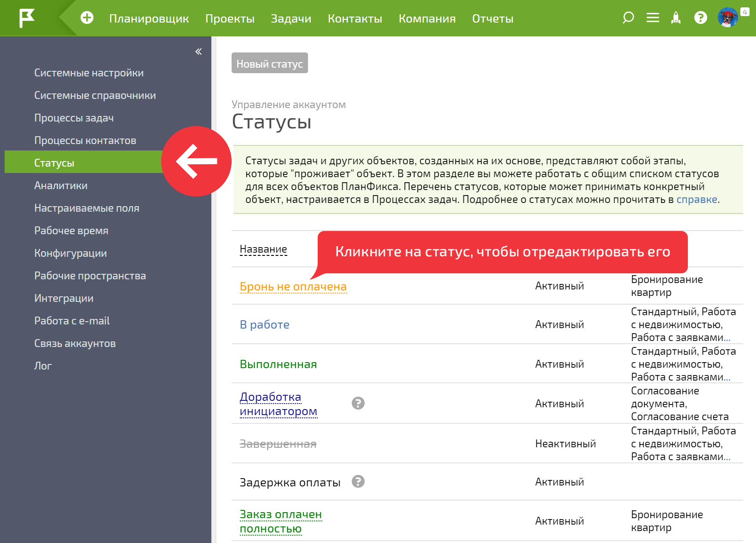This screenshot has height=543, width=756.
Task: Show hint next to Задержка оплаты
Action: tap(358, 481)
